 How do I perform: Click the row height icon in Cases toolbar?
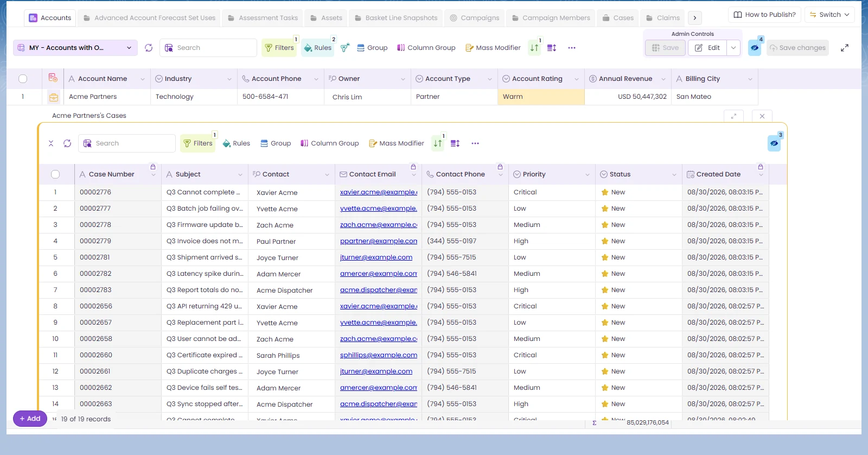[x=455, y=143]
